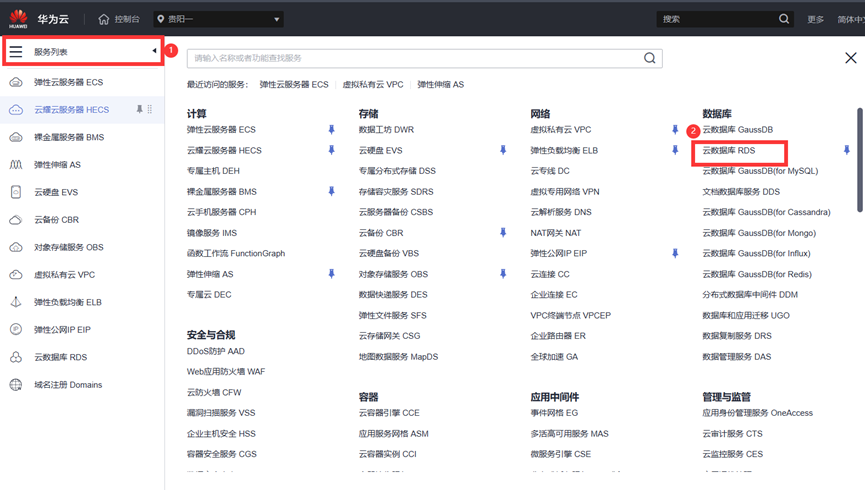Toggle pin for 云耀云服务器 HECS in 计算

click(332, 150)
